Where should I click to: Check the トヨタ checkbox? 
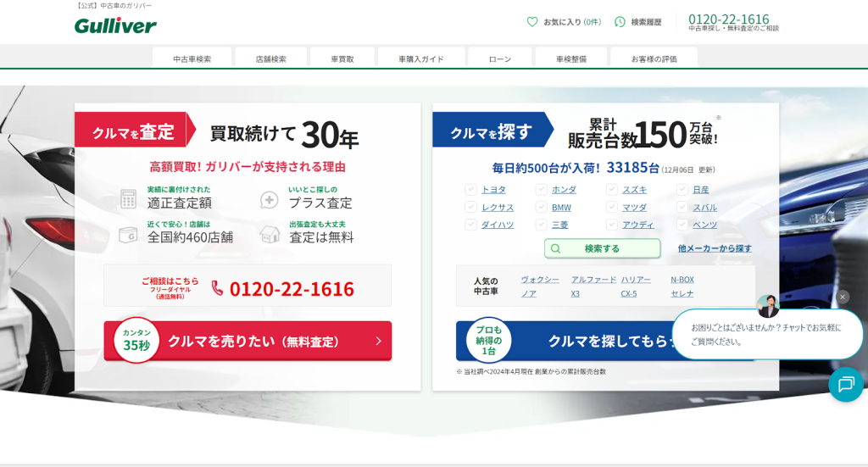pos(470,190)
